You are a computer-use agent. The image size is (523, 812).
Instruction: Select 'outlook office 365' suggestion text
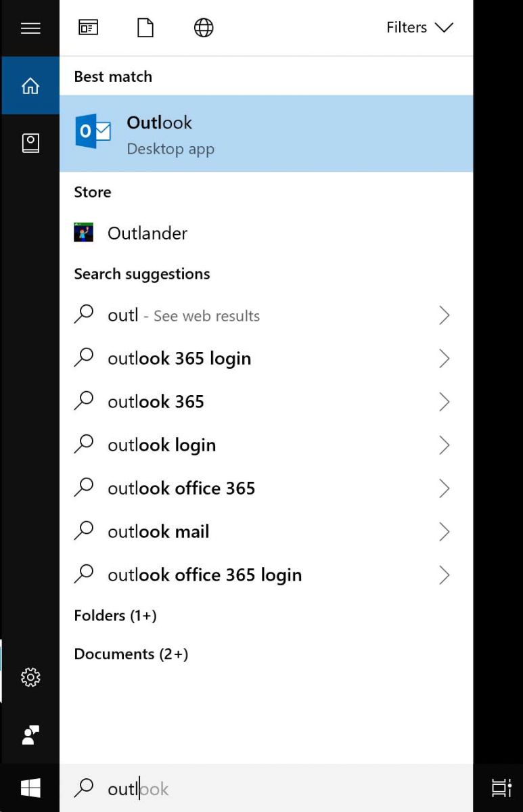[181, 489]
